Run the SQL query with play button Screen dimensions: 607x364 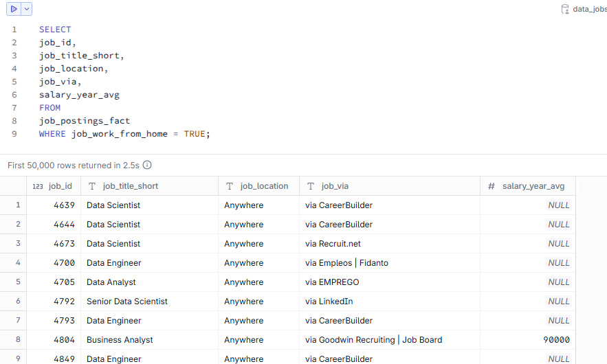[x=14, y=9]
